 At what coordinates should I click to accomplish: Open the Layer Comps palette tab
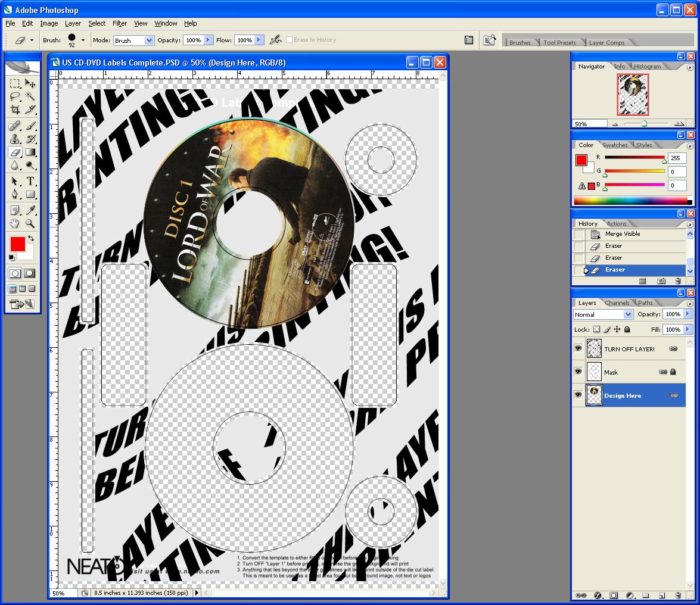pos(606,42)
